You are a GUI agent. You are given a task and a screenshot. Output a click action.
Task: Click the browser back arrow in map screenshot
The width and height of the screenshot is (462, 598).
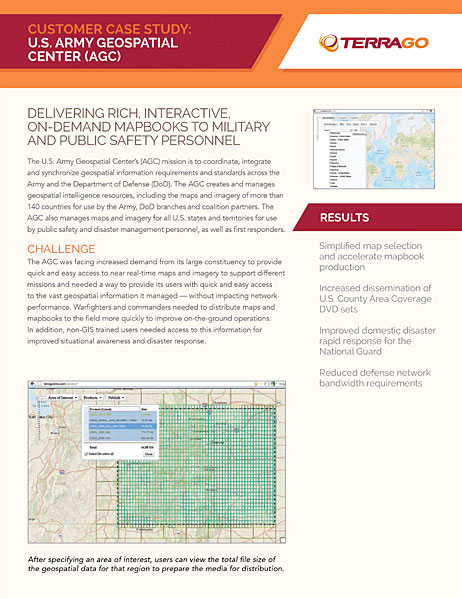click(32, 384)
